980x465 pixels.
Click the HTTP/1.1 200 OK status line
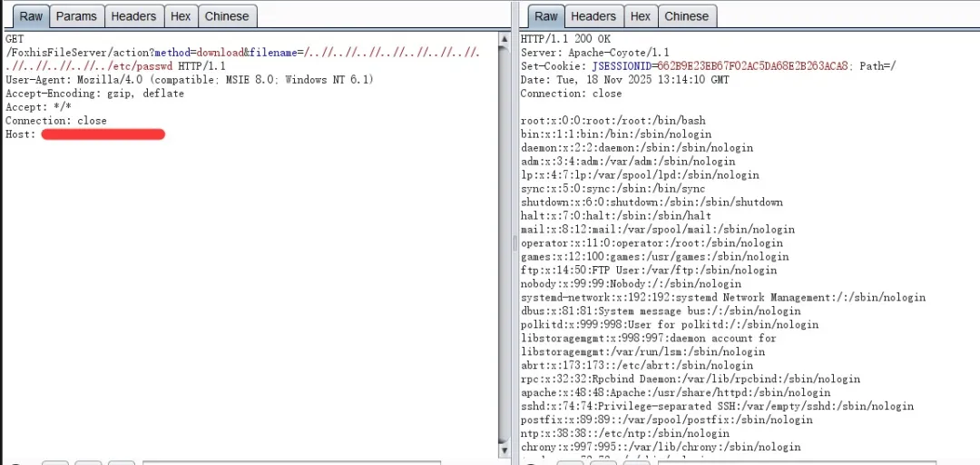pos(565,39)
